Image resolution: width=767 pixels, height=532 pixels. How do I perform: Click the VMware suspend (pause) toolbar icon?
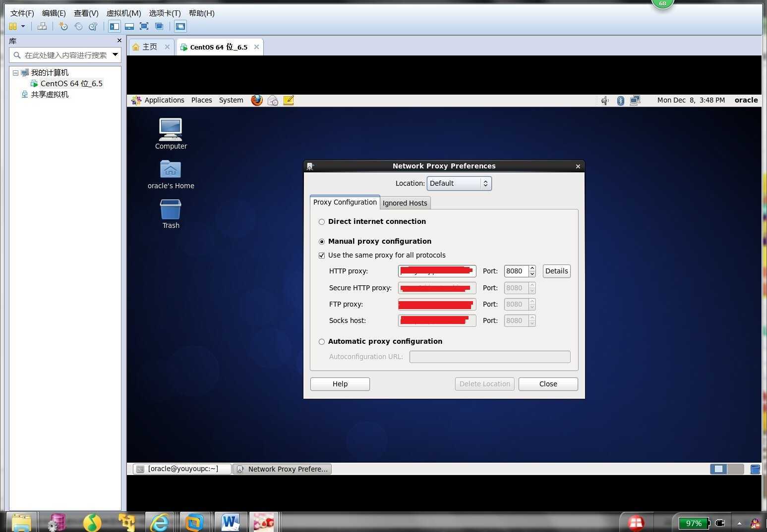13,26
